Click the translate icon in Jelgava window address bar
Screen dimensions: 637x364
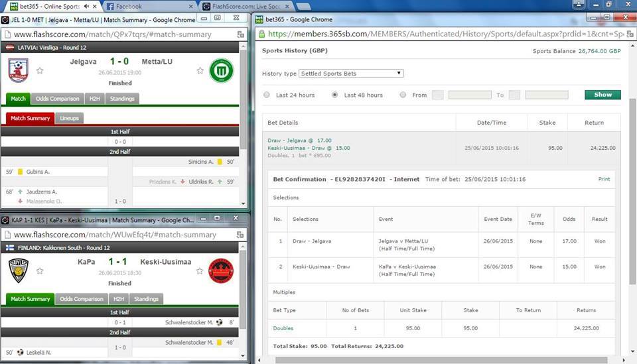[240, 34]
